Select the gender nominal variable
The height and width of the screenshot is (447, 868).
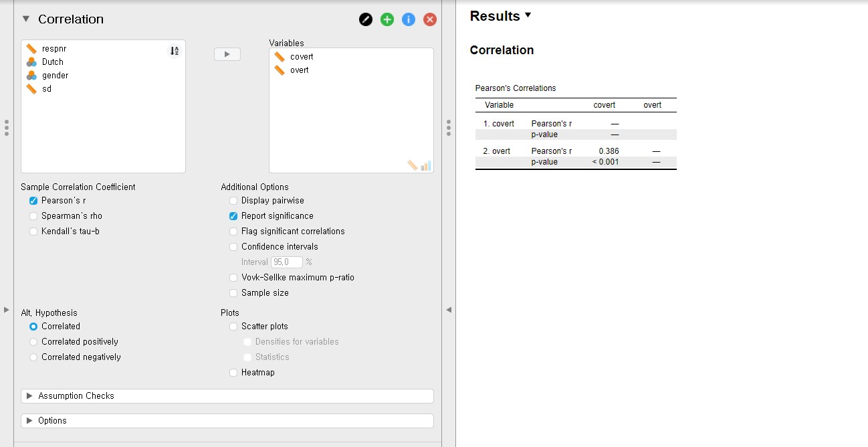[x=54, y=76]
